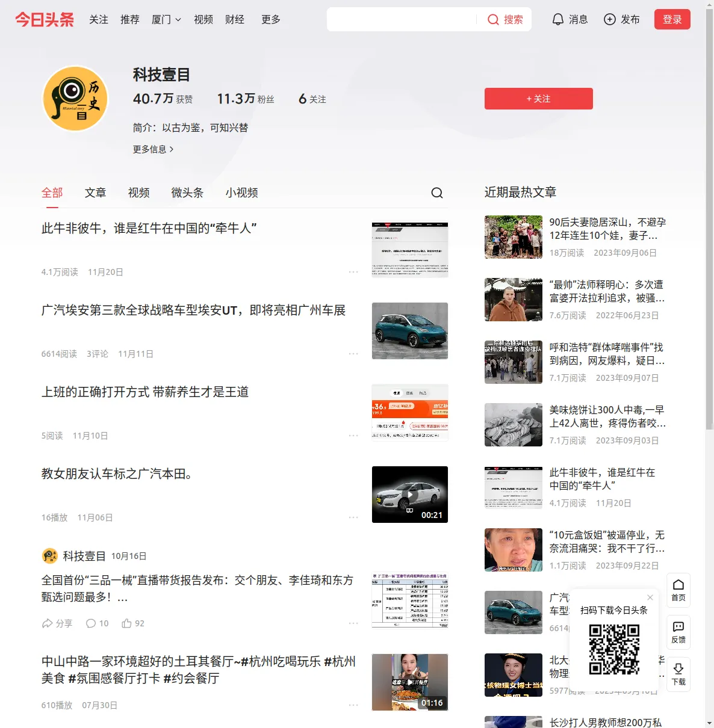Click the 40.7万 获赞 likes count
Screen dimensions: 714x728
pos(163,99)
